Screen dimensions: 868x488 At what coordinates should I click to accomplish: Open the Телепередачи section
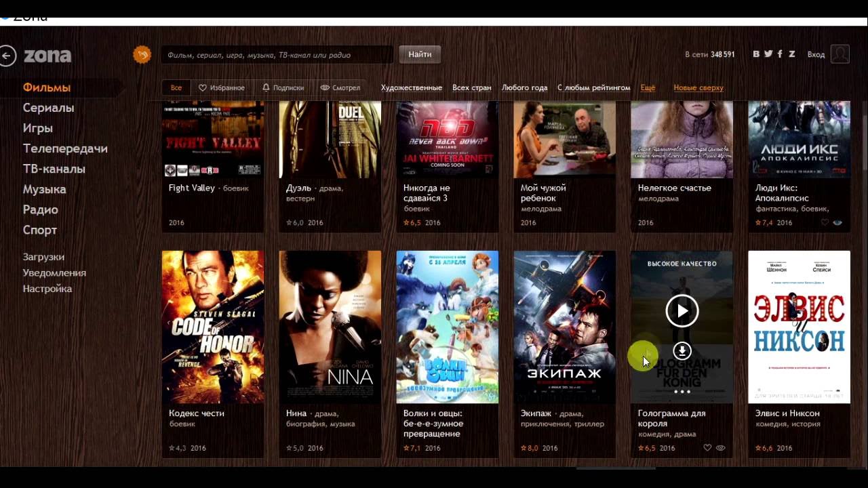pyautogui.click(x=65, y=148)
